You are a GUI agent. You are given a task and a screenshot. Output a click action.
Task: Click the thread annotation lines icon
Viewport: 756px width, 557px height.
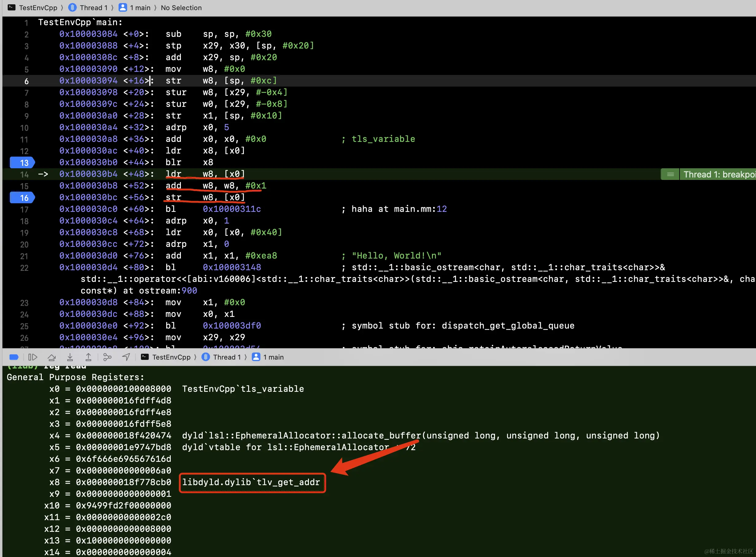click(x=670, y=174)
